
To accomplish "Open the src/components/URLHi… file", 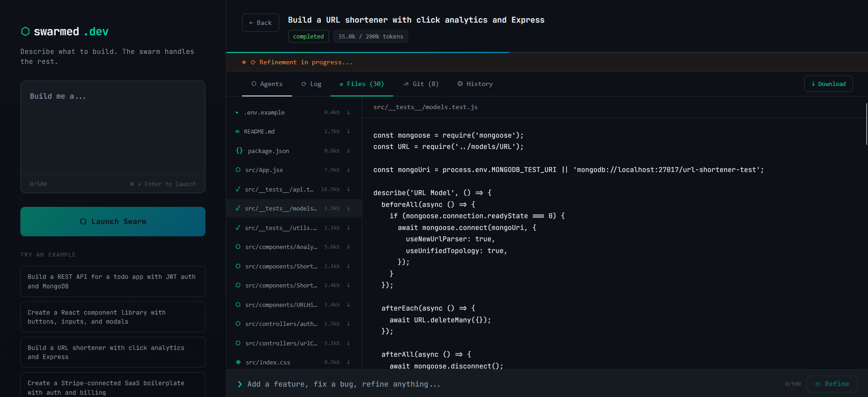I will point(294,305).
